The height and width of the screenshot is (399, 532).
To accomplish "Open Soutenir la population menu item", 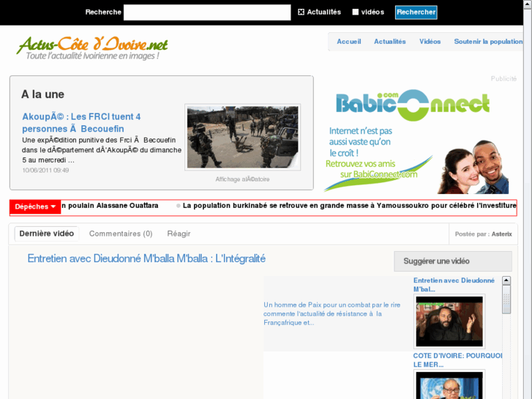I will (x=488, y=42).
